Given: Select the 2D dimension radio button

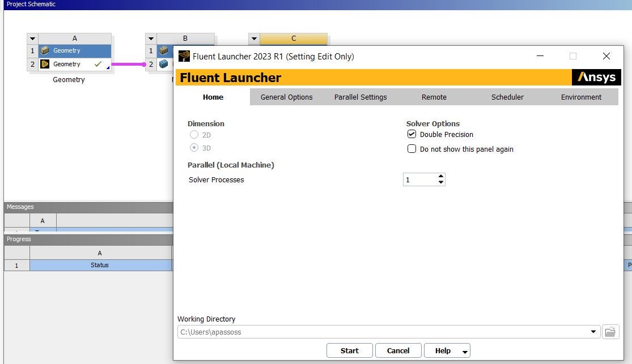Looking at the screenshot, I should [194, 135].
